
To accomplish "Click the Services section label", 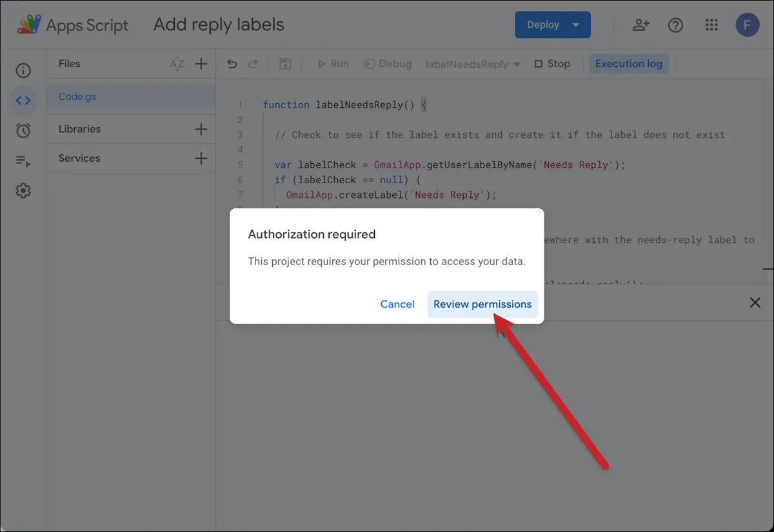I will click(x=79, y=158).
